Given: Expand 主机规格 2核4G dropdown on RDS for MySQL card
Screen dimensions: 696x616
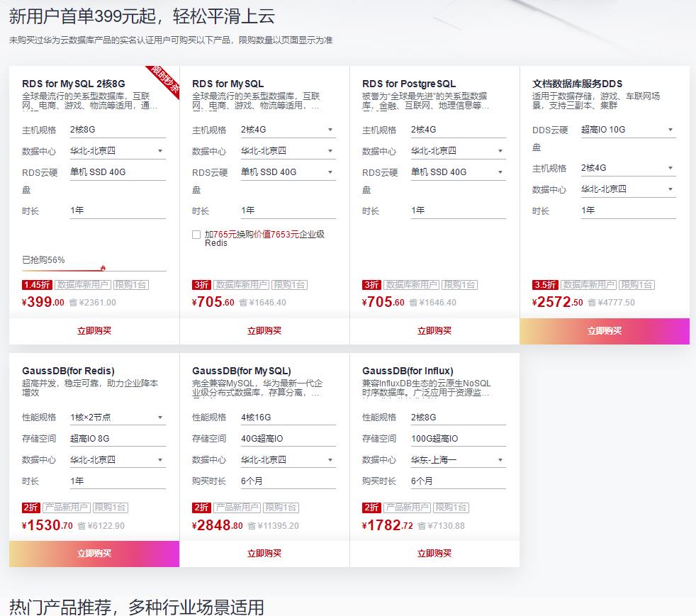Looking at the screenshot, I should (288, 130).
